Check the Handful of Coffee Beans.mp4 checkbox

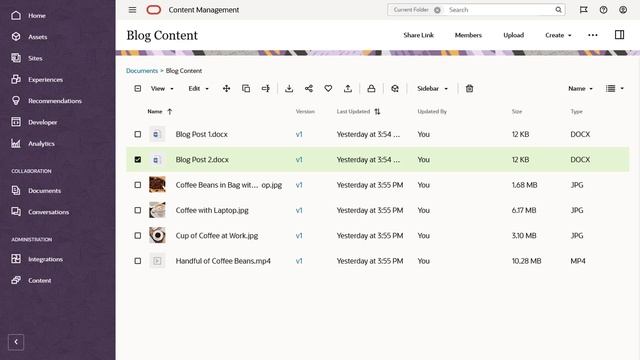coord(138,261)
